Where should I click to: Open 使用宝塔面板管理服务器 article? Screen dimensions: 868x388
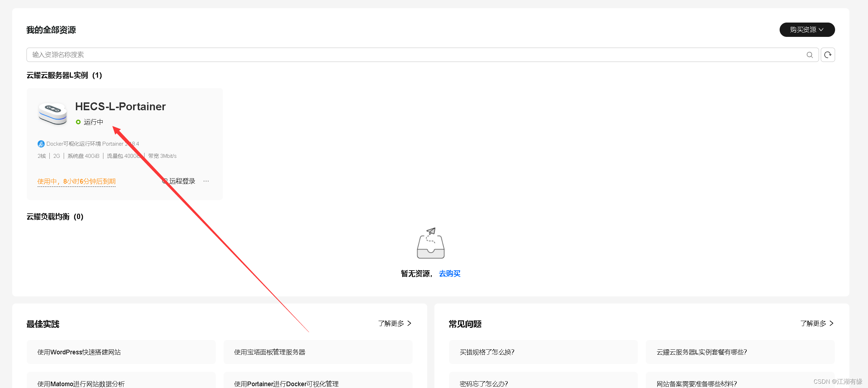318,352
